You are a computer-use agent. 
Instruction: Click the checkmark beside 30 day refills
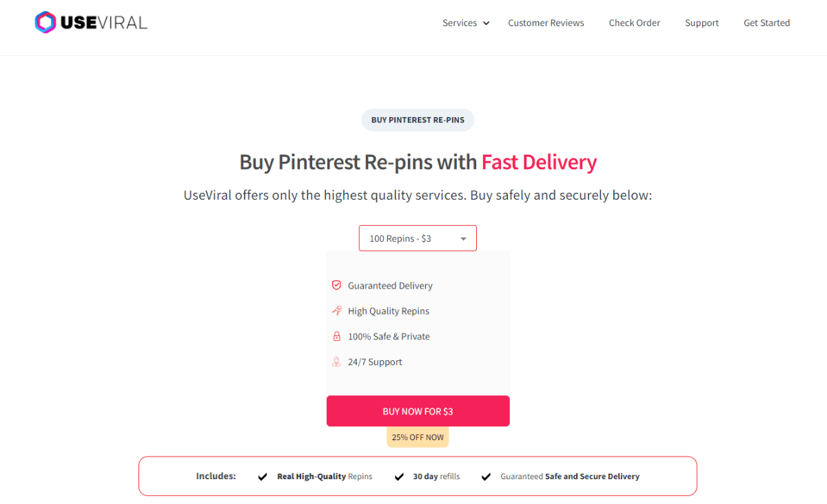click(398, 476)
